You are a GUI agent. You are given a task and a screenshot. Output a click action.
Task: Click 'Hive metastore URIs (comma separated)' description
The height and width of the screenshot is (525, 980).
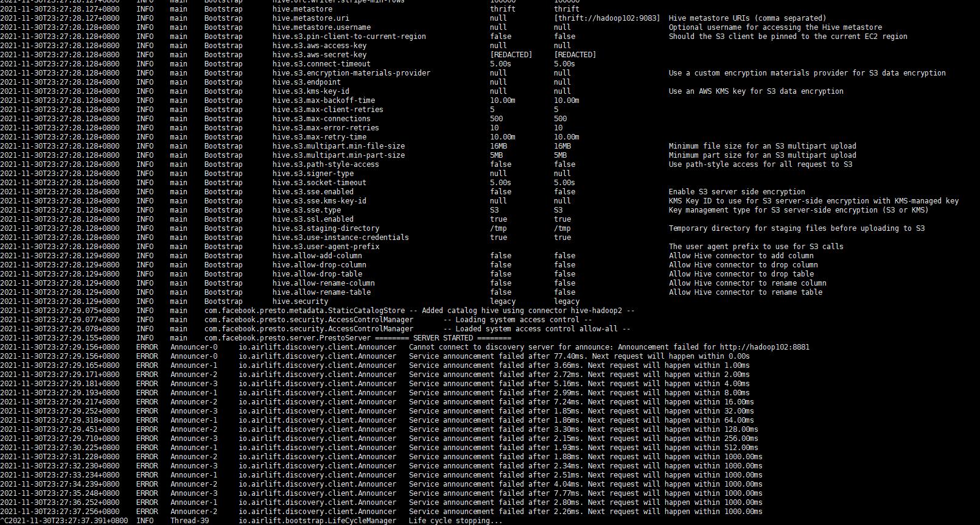coord(747,18)
